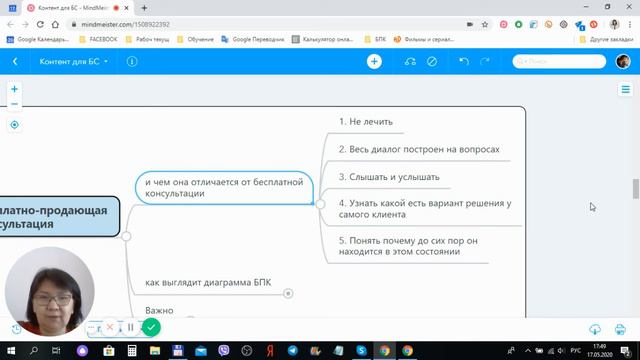This screenshot has width=640, height=360.
Task: Open the map info icon
Action: click(132, 62)
